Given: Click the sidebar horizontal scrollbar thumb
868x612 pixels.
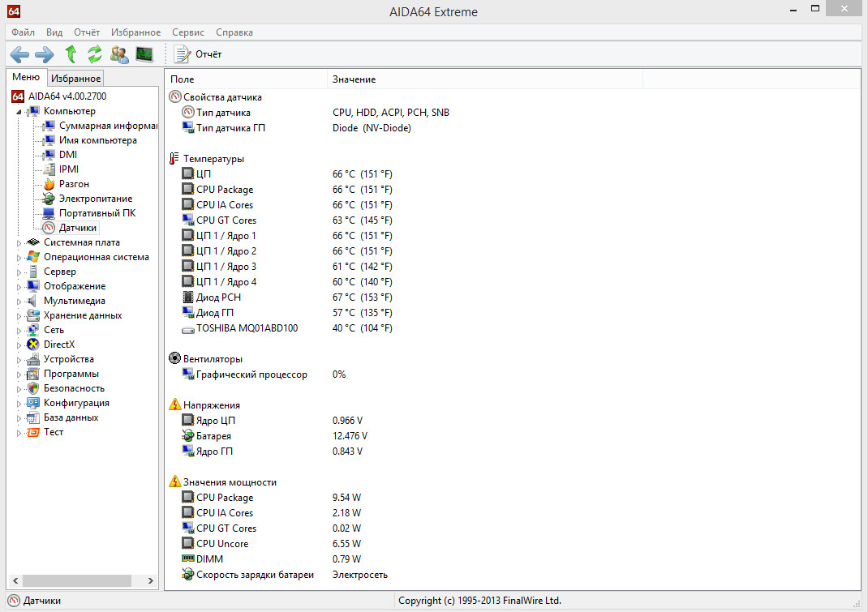Looking at the screenshot, I should 77,580.
